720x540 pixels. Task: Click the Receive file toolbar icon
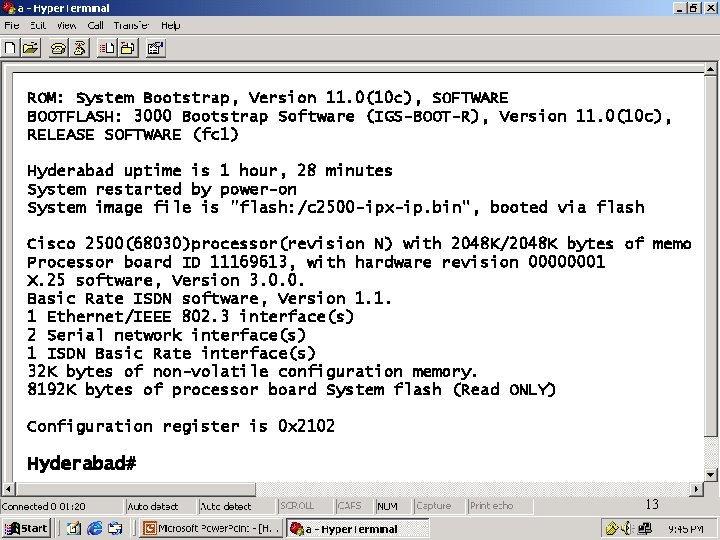pos(128,48)
